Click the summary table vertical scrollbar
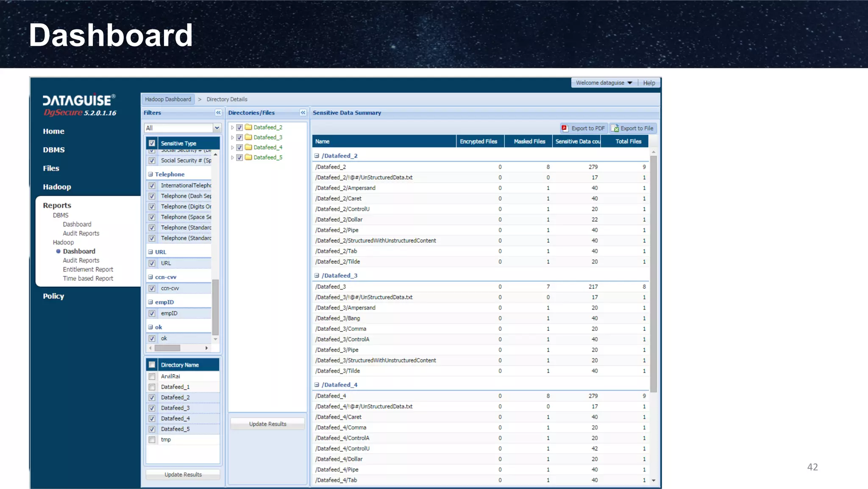 coord(654,274)
